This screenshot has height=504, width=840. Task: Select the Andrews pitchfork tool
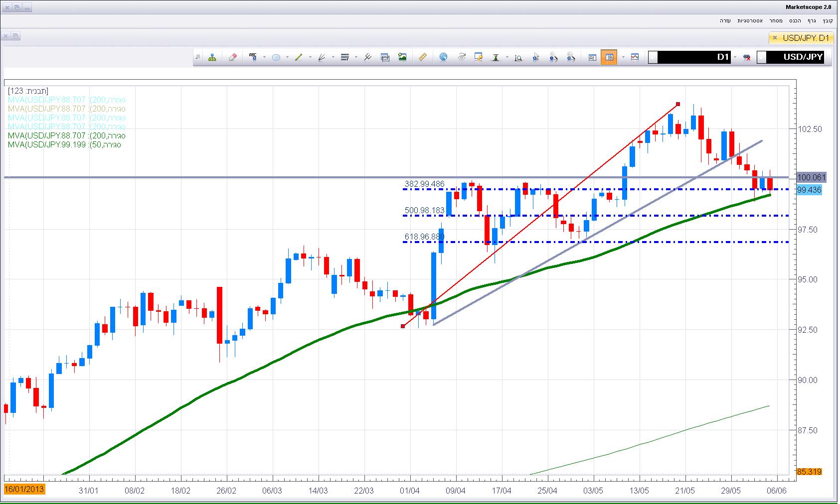click(367, 57)
